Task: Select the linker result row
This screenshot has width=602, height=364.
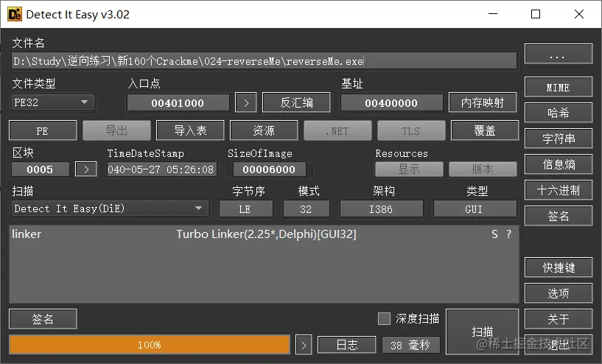Action: pos(264,234)
